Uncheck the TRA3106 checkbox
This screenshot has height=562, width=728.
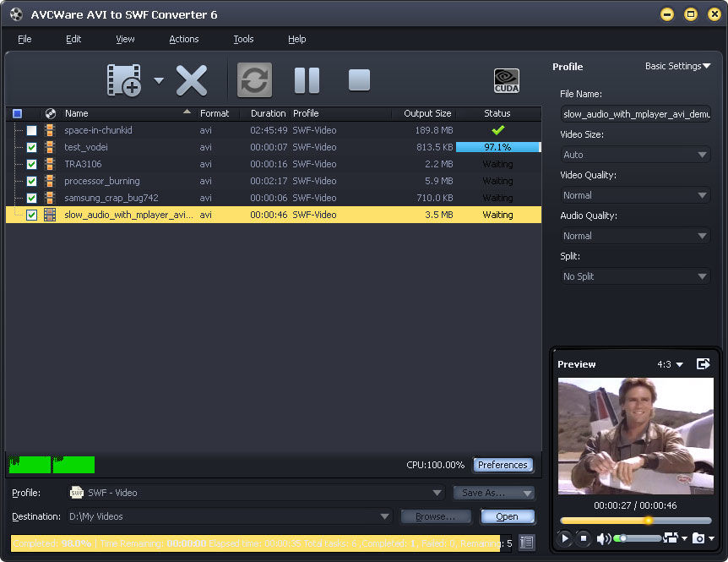(31, 165)
